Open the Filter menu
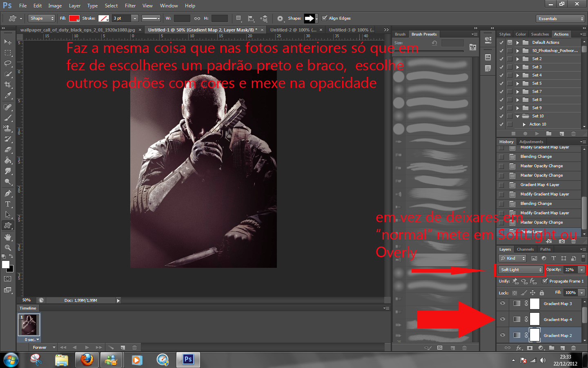Screen dimensions: 588x368 pyautogui.click(x=130, y=6)
